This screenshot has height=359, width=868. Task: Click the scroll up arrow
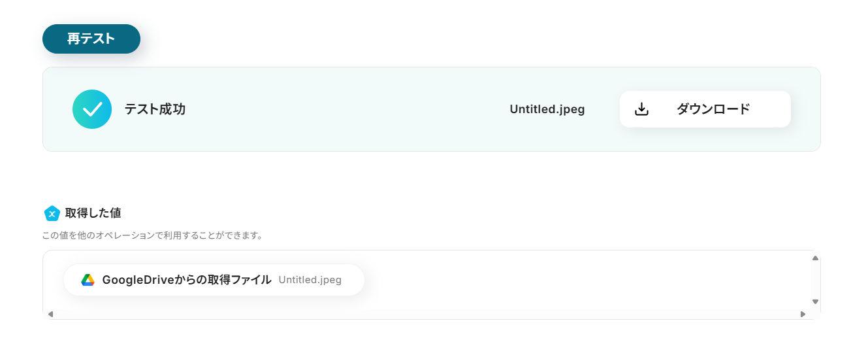(815, 258)
